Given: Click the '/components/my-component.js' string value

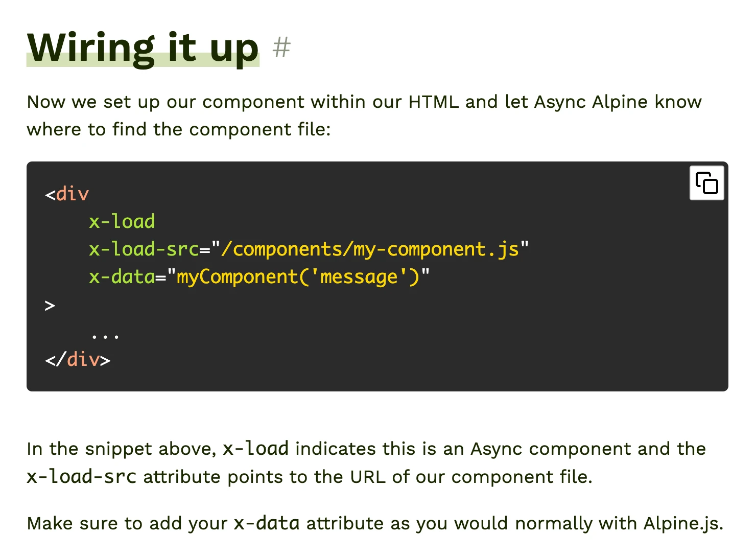Looking at the screenshot, I should click(x=370, y=249).
